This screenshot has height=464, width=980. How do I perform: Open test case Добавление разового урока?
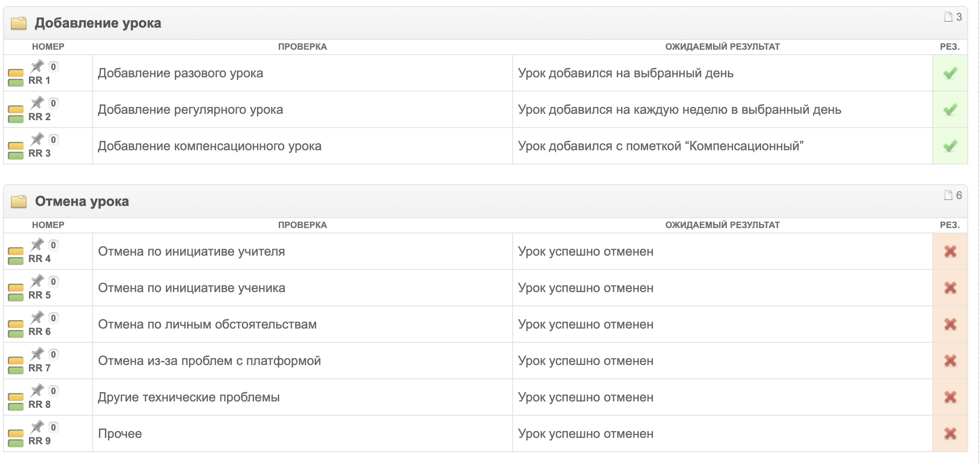[x=180, y=73]
